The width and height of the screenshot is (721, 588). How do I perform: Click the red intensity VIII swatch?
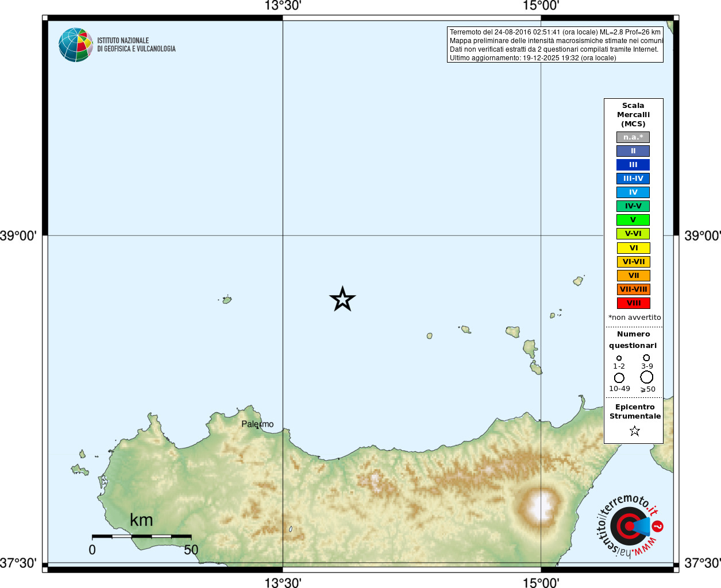(634, 303)
